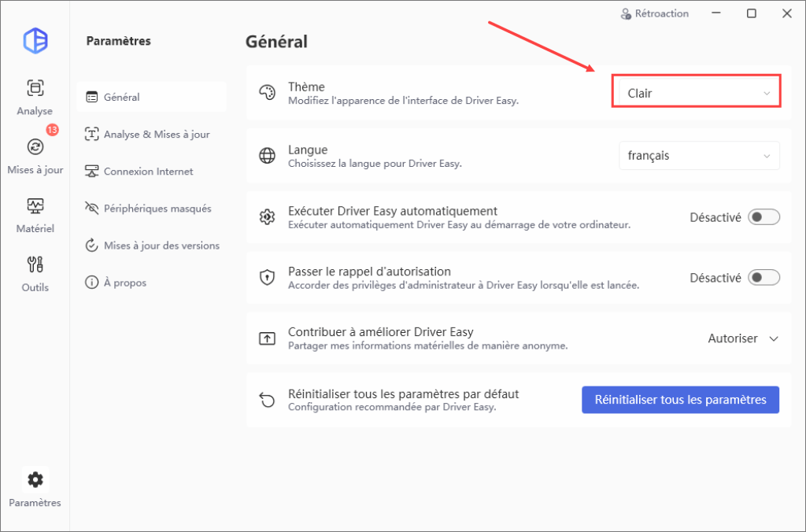Click the Paramètres panel heading
The height and width of the screenshot is (532, 806).
119,41
